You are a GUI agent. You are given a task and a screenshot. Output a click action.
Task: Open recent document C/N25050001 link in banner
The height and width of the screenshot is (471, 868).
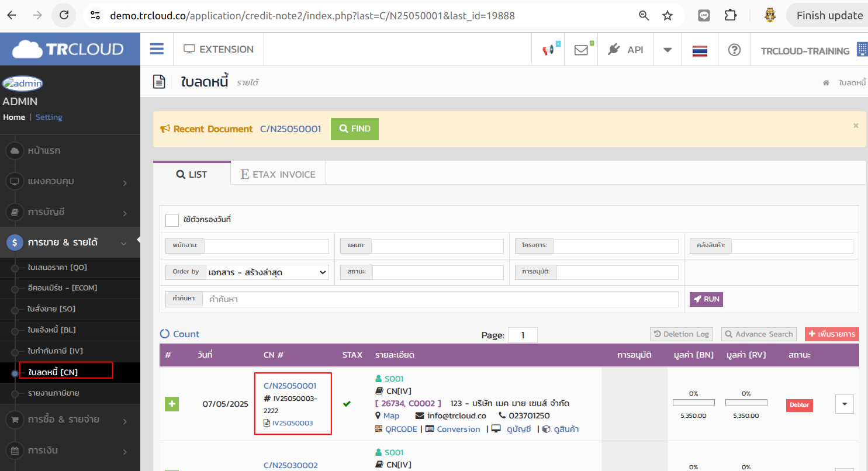291,129
